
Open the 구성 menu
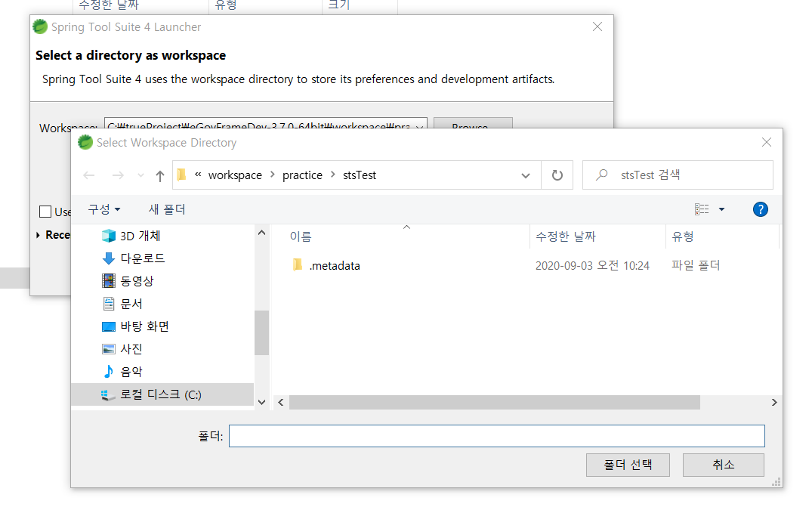(x=104, y=209)
